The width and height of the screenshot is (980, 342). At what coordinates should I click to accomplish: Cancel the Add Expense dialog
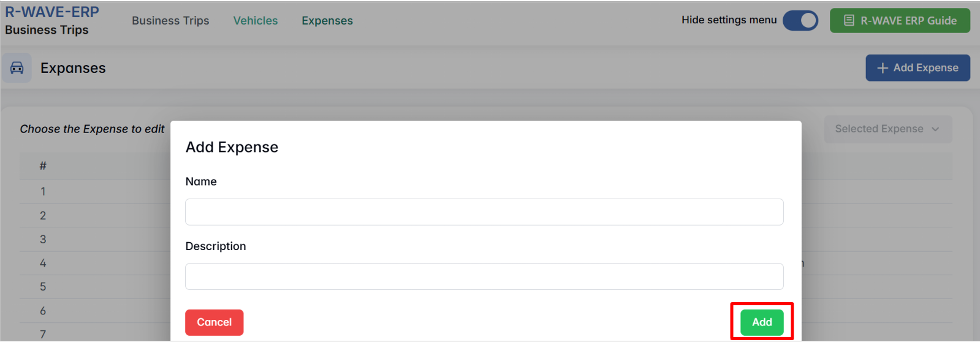point(215,322)
